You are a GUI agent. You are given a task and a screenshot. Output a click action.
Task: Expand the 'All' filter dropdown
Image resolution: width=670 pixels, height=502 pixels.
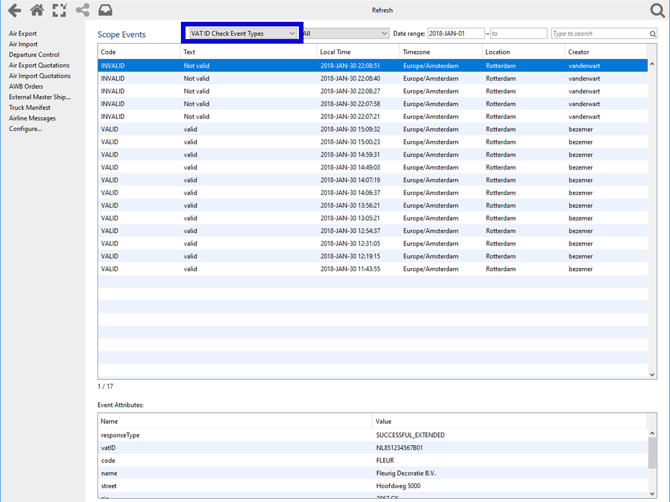[345, 34]
